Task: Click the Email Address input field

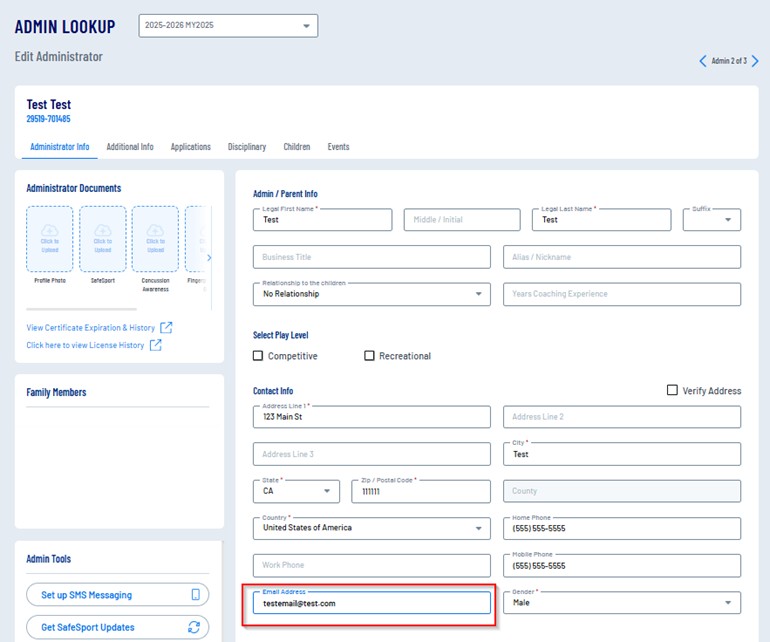Action: pyautogui.click(x=371, y=603)
